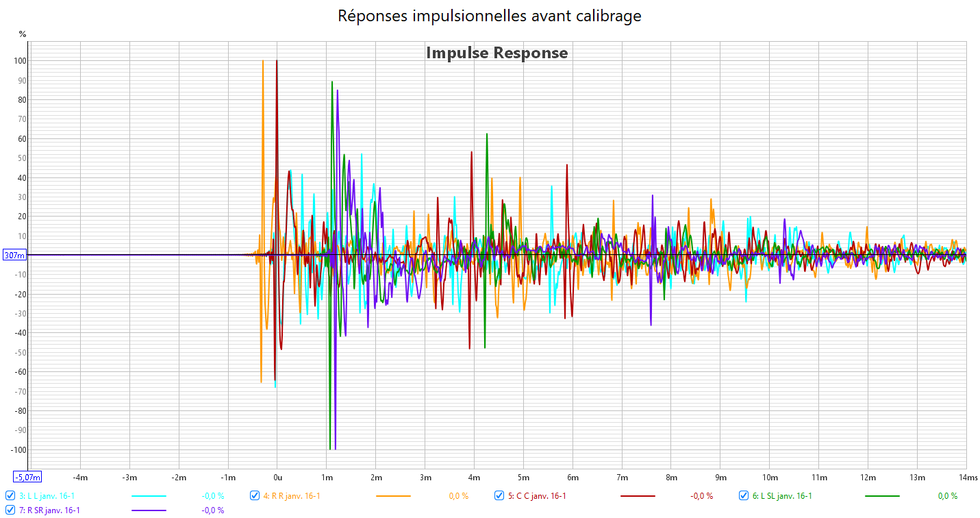Disable the '6: L SL janv. 16-1' checkbox
This screenshot has width=980, height=518.
[x=744, y=495]
